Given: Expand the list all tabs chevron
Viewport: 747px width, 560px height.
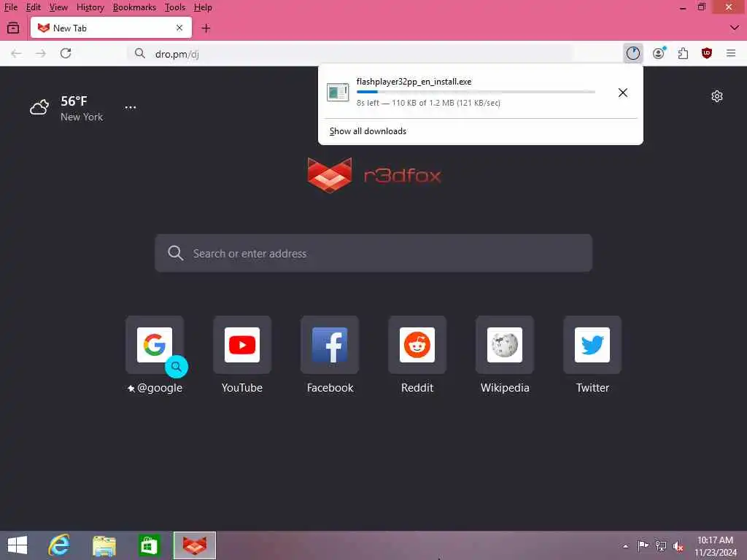Looking at the screenshot, I should coord(734,28).
